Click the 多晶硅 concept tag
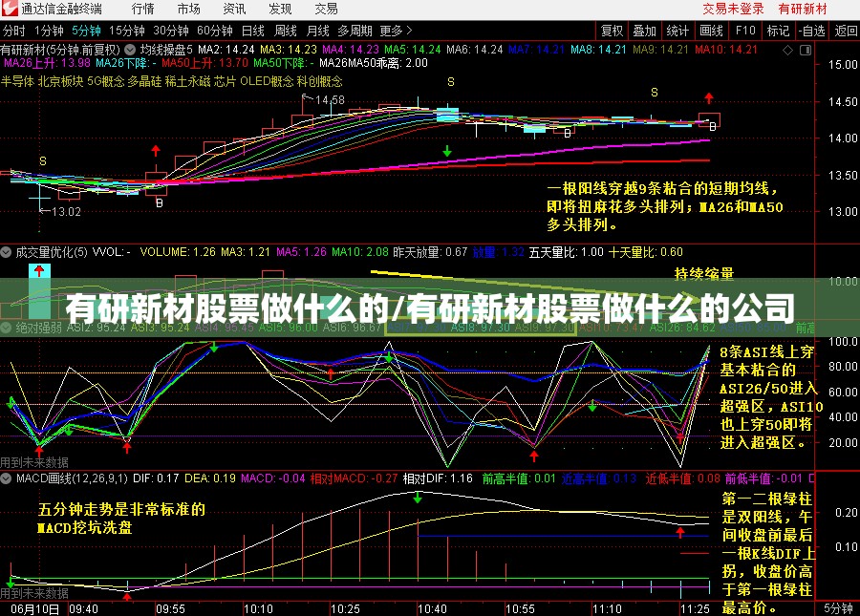Viewport: 860px width, 616px height. coord(145,82)
